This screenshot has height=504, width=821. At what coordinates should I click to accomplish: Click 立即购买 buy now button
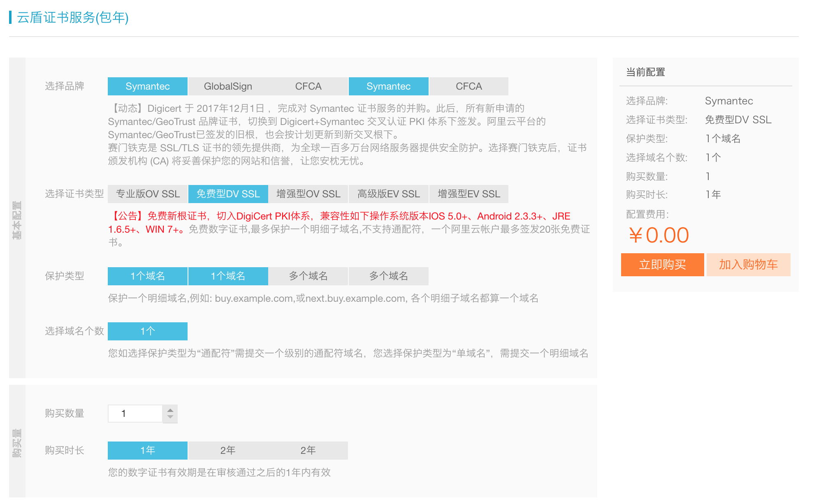click(662, 265)
